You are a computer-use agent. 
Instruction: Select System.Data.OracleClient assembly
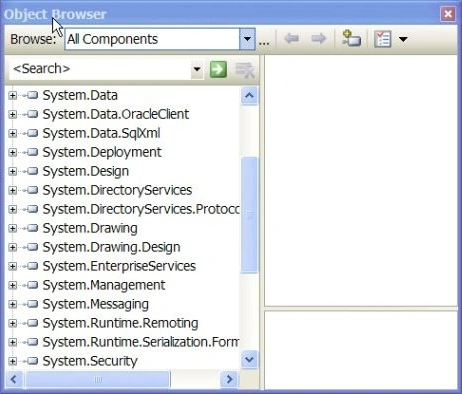click(116, 115)
